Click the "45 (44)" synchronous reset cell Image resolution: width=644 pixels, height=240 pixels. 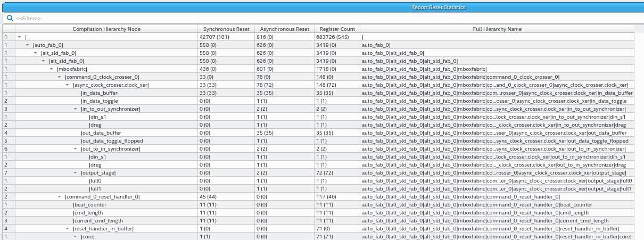coord(226,197)
